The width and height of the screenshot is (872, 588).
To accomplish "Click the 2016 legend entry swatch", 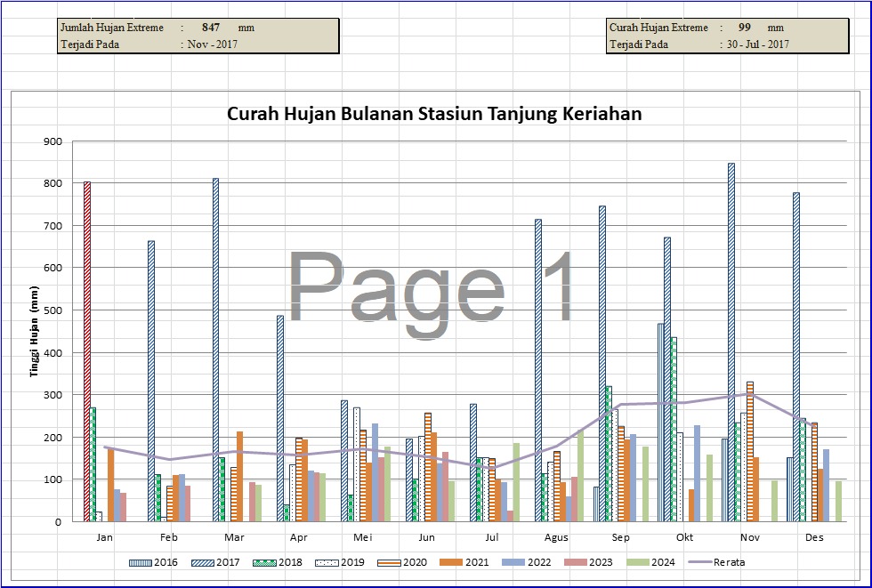I will click(x=141, y=562).
